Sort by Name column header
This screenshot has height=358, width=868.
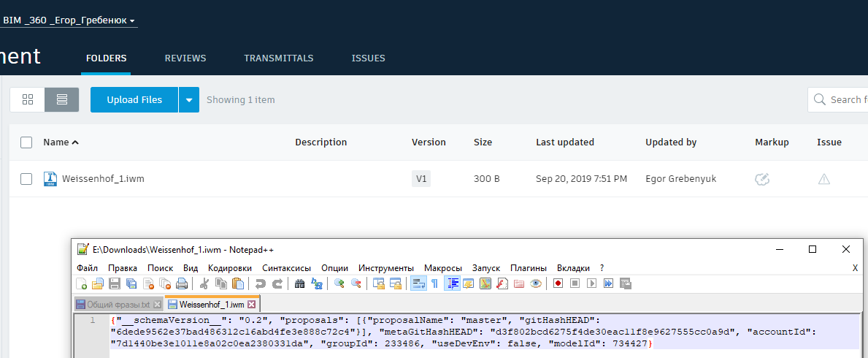(x=61, y=142)
